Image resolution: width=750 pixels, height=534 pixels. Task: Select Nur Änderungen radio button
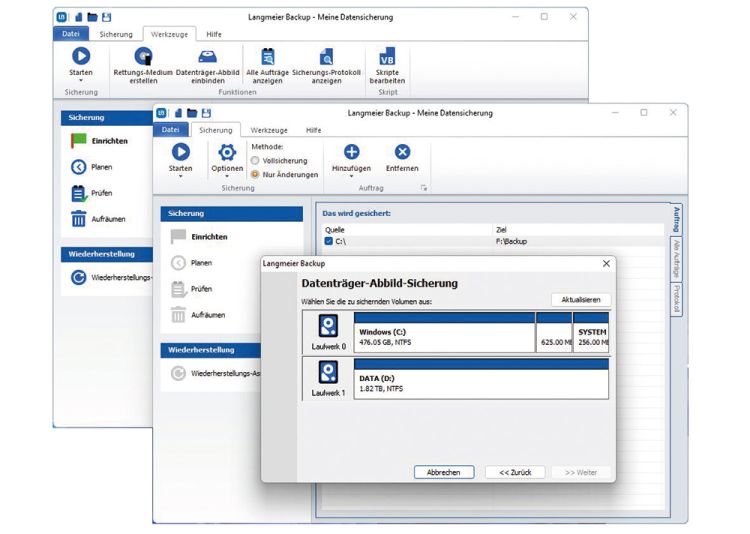255,175
